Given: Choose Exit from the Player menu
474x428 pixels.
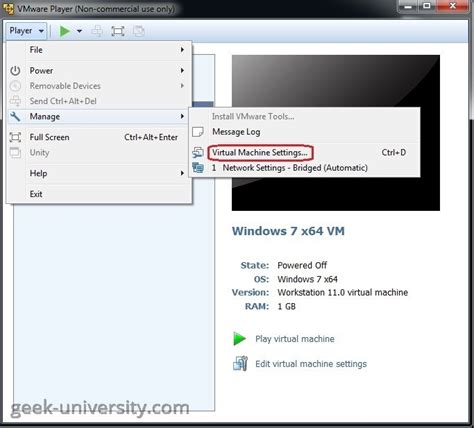Looking at the screenshot, I should [99, 194].
